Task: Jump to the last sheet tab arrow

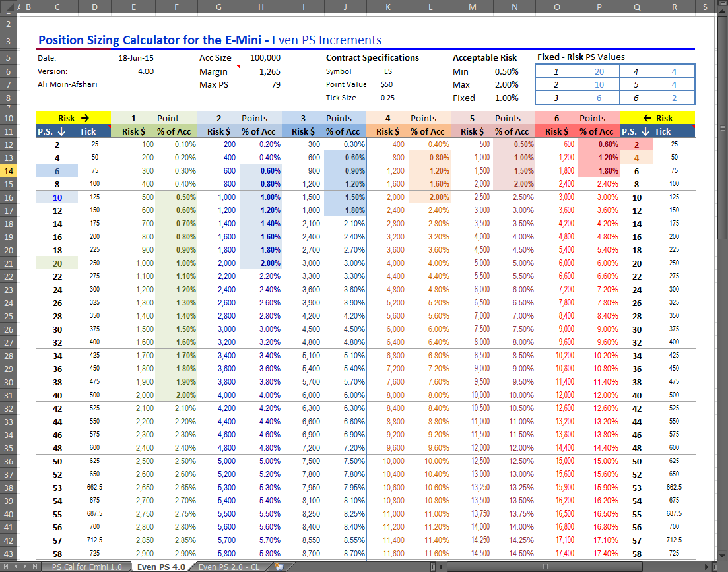Action: [x=35, y=567]
